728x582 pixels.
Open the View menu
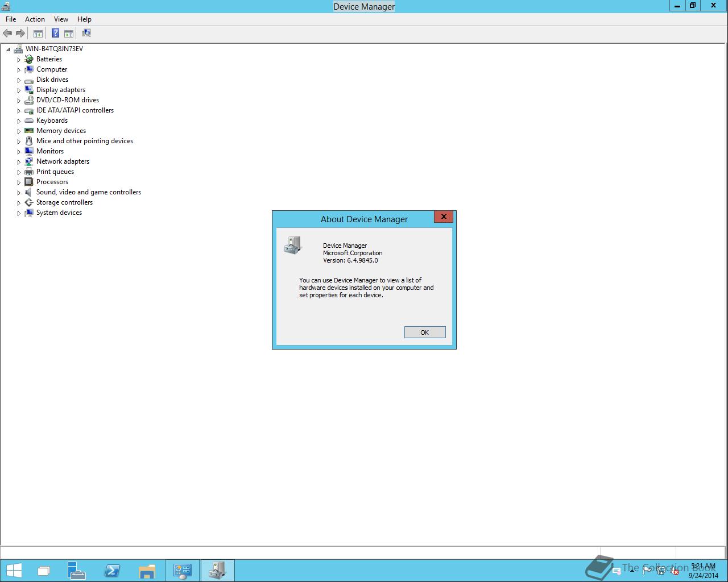pos(61,19)
